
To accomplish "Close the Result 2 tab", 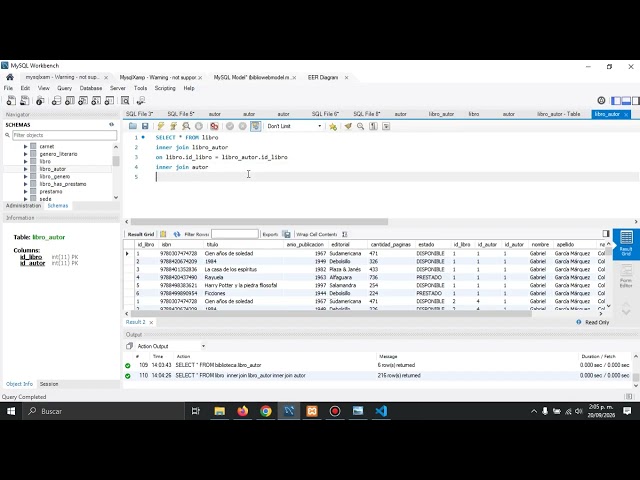I will [151, 322].
